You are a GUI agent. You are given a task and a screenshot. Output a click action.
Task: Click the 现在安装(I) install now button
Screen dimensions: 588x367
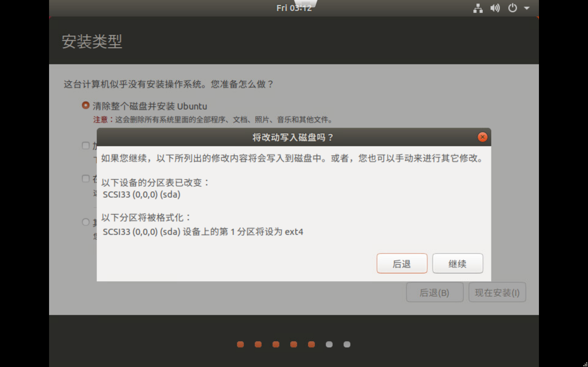(x=497, y=292)
